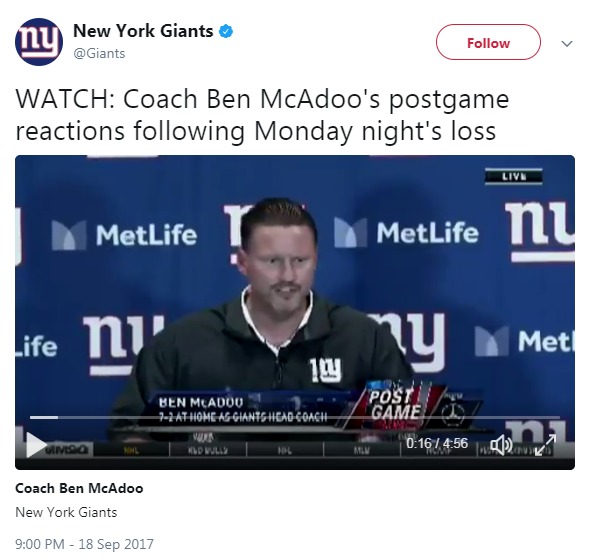Click the Coach Ben McAdoo video title
The width and height of the screenshot is (605, 560).
79,489
